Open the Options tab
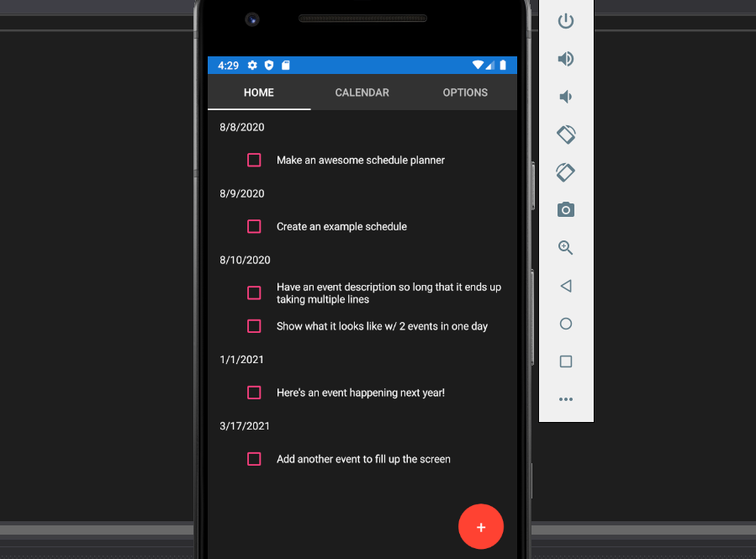The width and height of the screenshot is (756, 559). [465, 92]
